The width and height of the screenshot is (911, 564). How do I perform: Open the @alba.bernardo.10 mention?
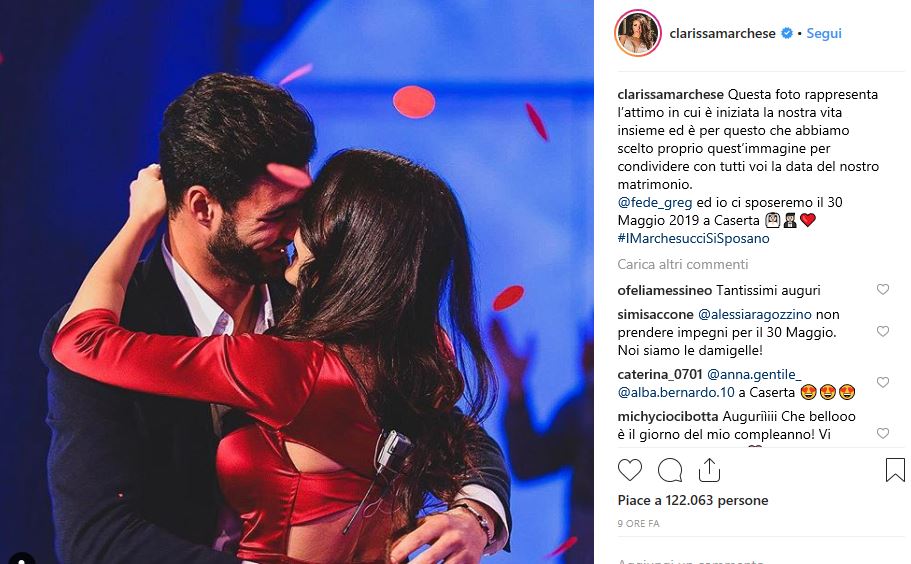click(676, 393)
